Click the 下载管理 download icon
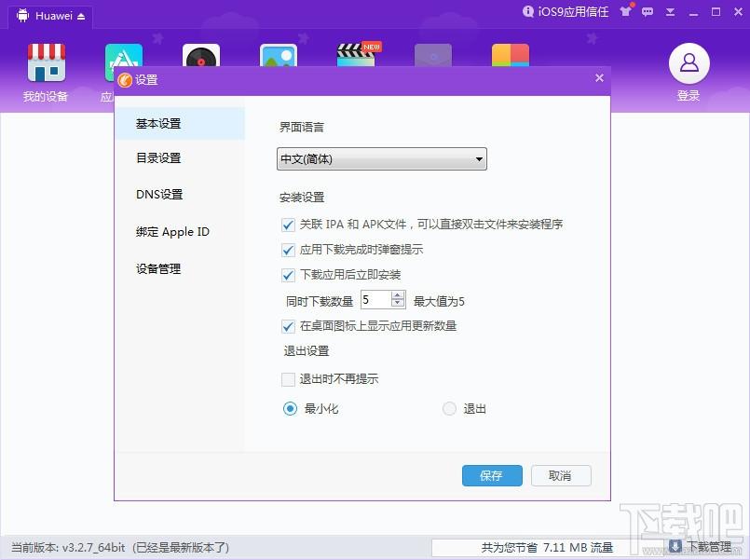Image resolution: width=750 pixels, height=560 pixels. pos(675,546)
